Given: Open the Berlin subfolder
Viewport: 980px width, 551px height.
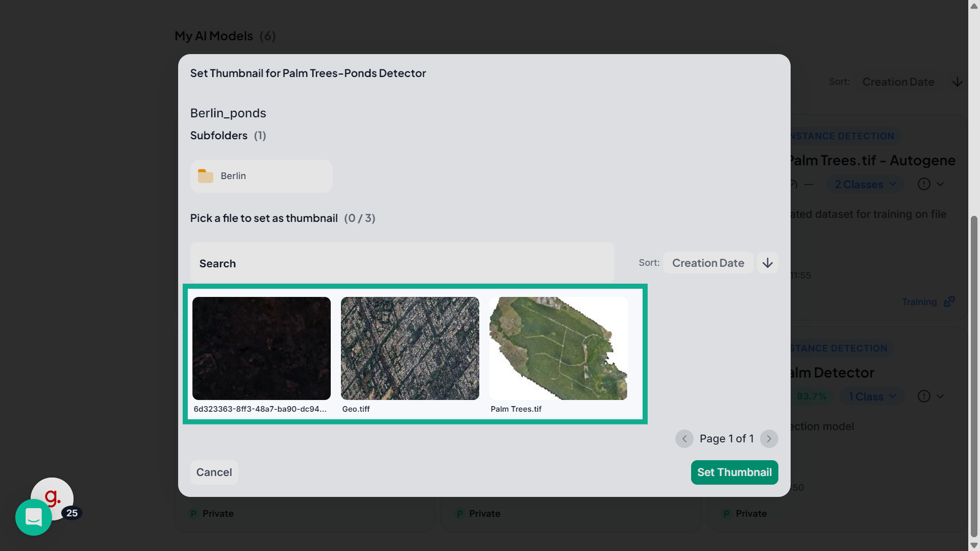Looking at the screenshot, I should pos(261,176).
